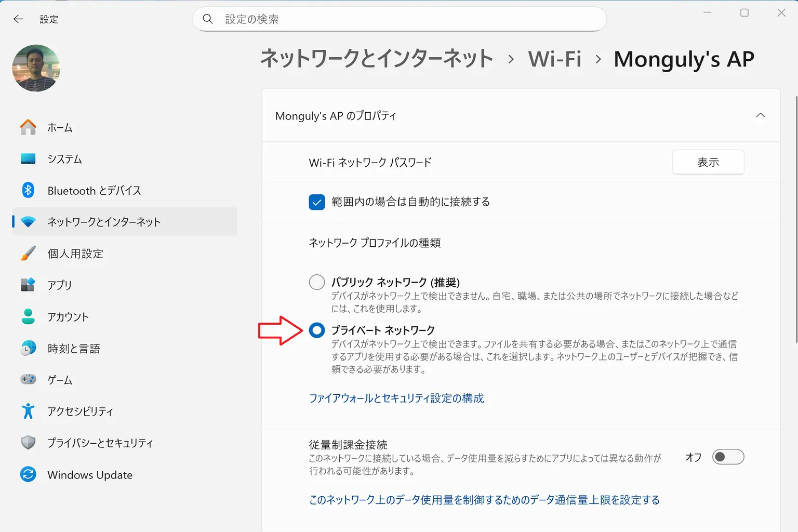The width and height of the screenshot is (798, 532).
Task: Click パブリック ネットワーク (推奨) label
Action: coord(395,282)
